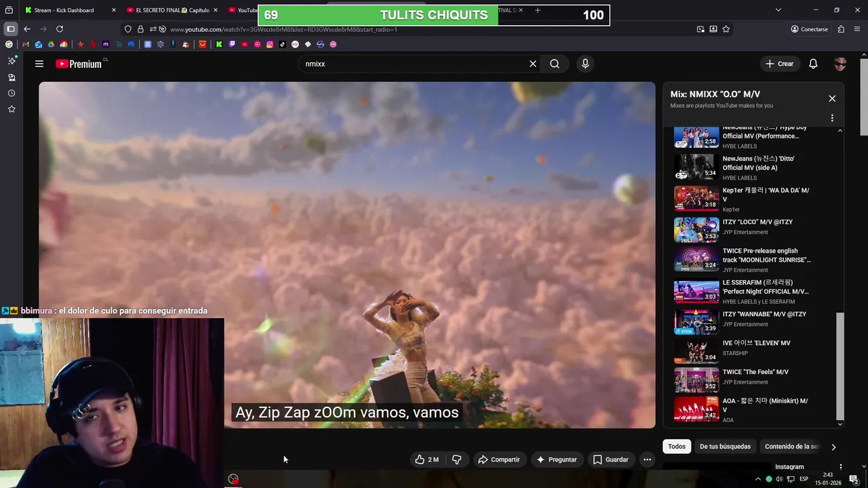Go to YouTube Premium home logo
The width and height of the screenshot is (868, 488).
pos(79,64)
